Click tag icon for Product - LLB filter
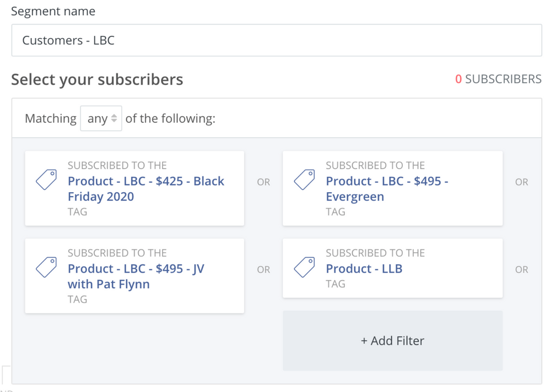551x392 pixels. 304,267
